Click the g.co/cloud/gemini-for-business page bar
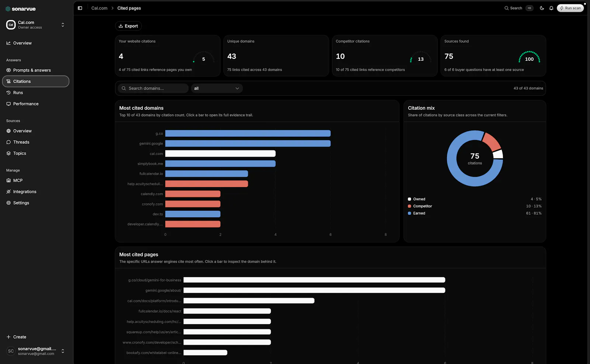Viewport: 590px width, 364px height. [x=314, y=280]
